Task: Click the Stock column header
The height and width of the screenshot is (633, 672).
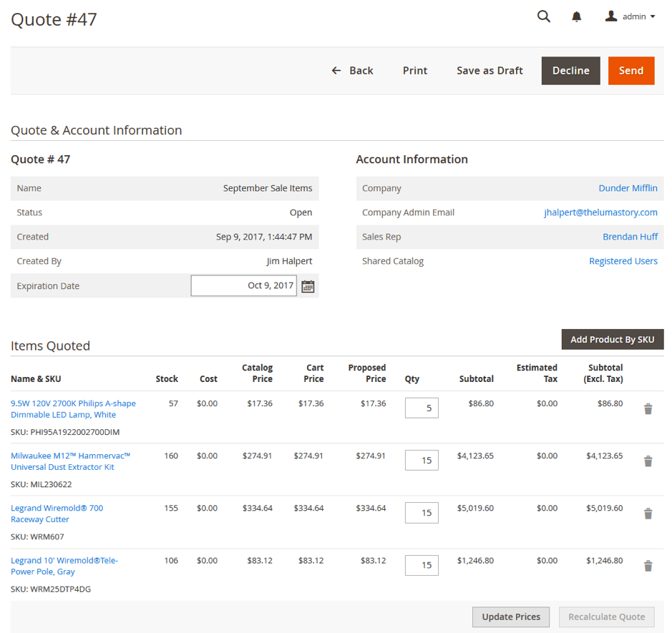Action: click(167, 379)
